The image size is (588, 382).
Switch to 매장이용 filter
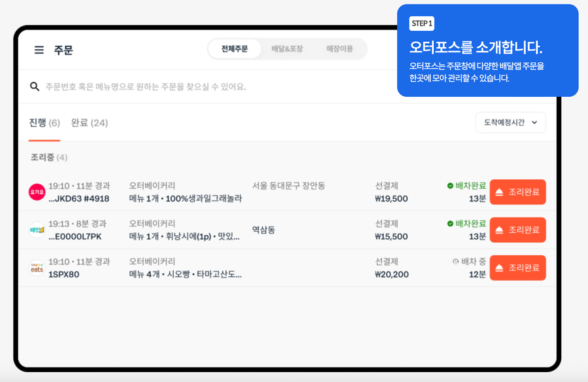click(x=340, y=49)
